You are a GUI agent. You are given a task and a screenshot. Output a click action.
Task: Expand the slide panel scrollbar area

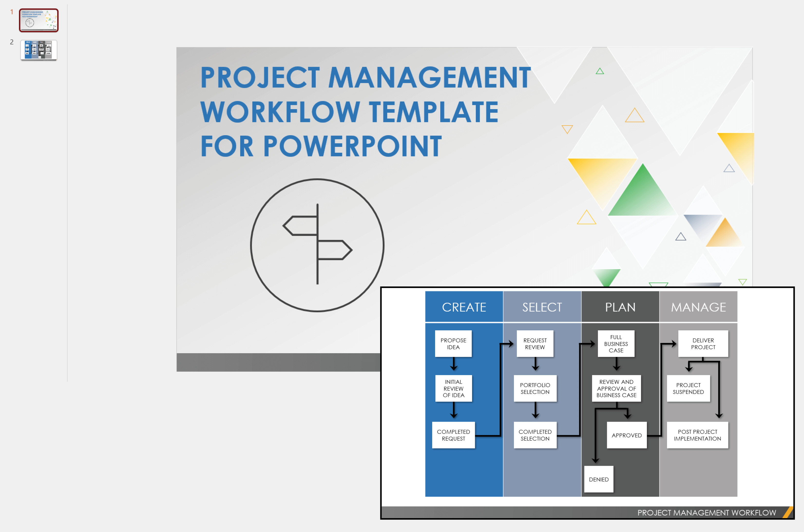(x=67, y=266)
